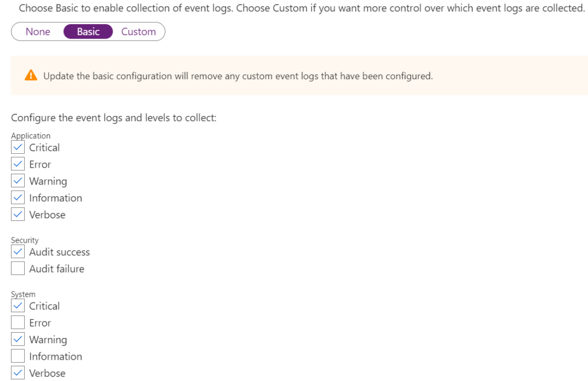The image size is (588, 381).
Task: Click the Audit failure label text
Action: [57, 269]
